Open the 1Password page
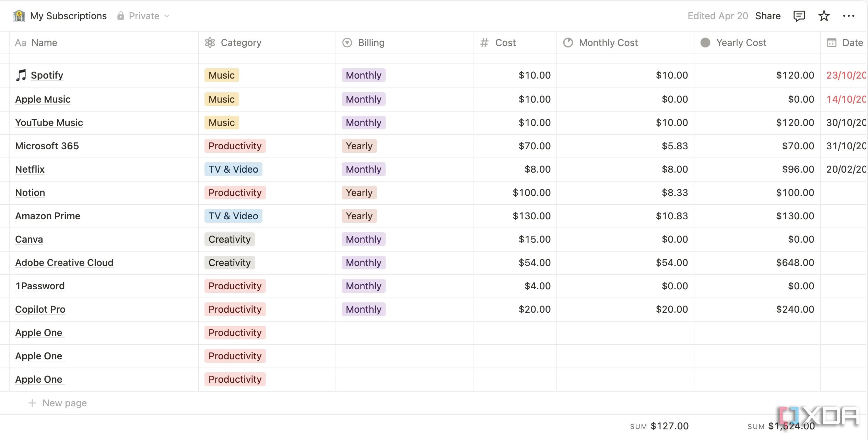 [x=40, y=286]
